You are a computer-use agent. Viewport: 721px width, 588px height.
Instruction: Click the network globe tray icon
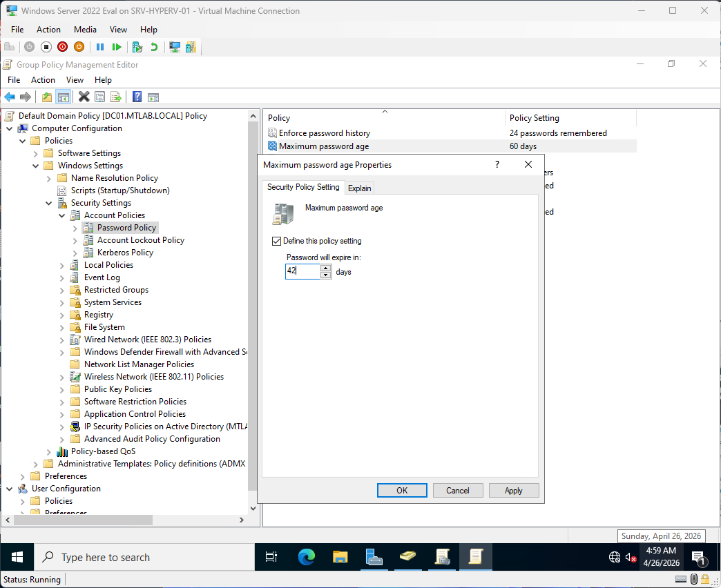[x=615, y=557]
